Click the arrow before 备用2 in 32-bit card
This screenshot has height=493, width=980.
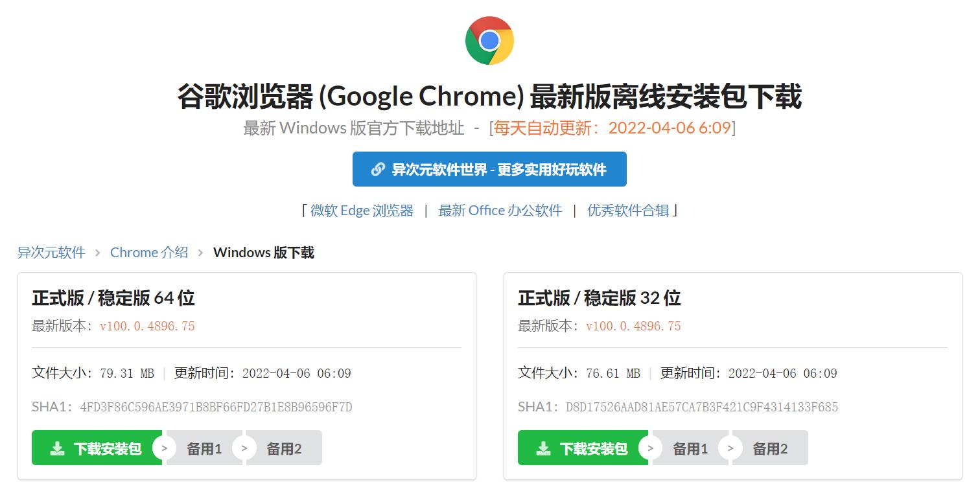tap(730, 448)
